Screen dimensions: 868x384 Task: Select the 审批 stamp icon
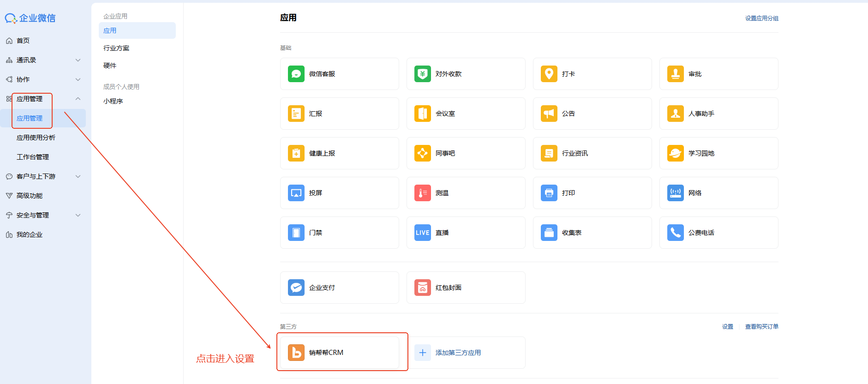click(675, 74)
